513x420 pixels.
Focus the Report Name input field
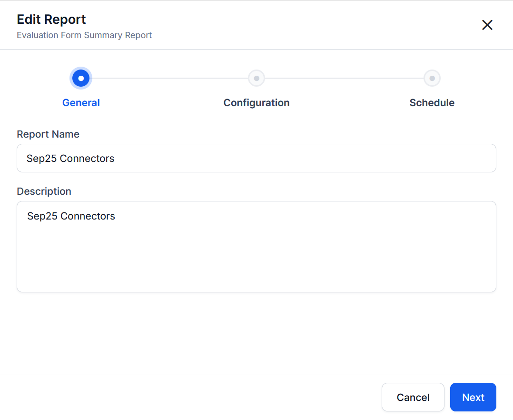click(305, 158)
